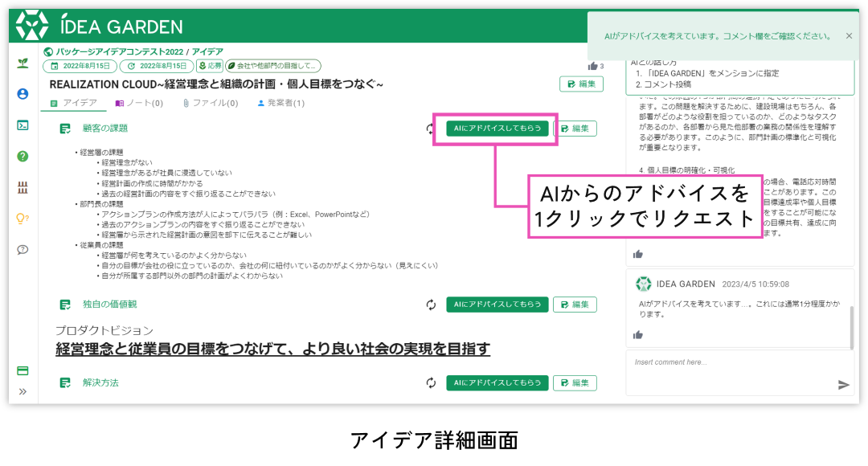Click refresh icon in 独自の価値観 section

(432, 305)
